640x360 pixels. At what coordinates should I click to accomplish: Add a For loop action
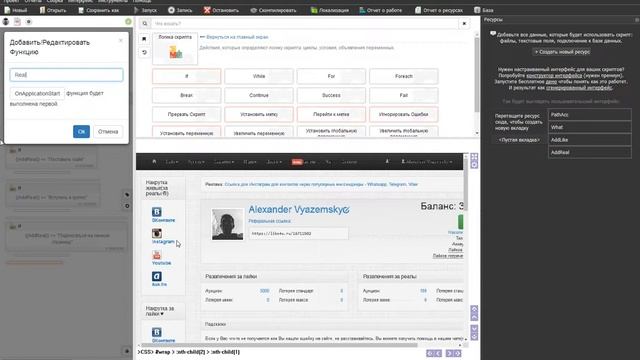coord(331,76)
